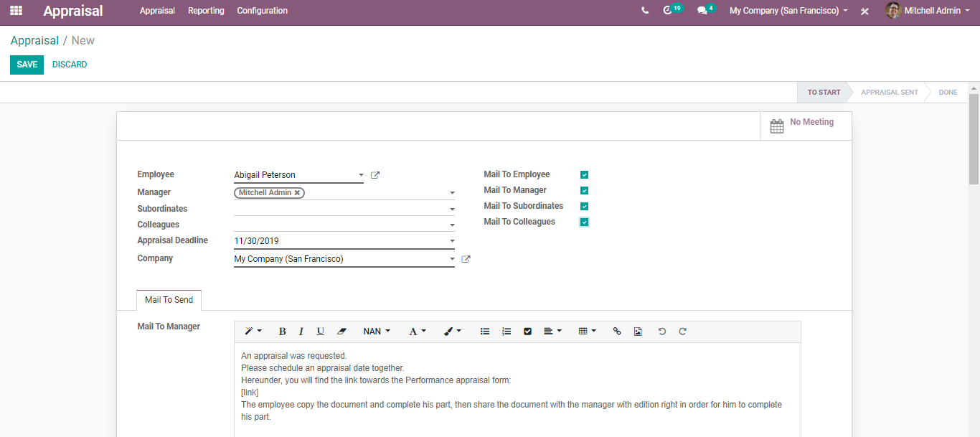Toggle underline formatting in mail editor
Viewport: 980px width, 437px height.
point(321,332)
